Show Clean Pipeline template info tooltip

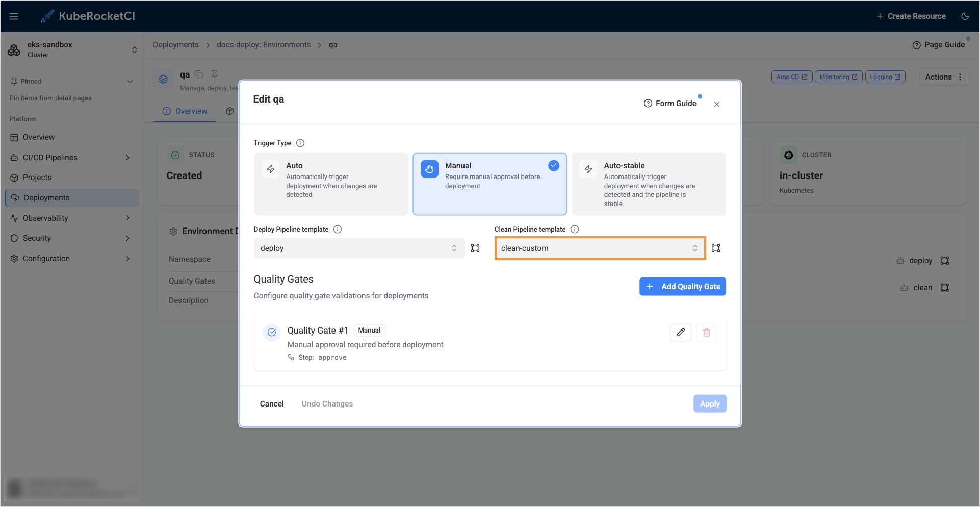click(575, 230)
